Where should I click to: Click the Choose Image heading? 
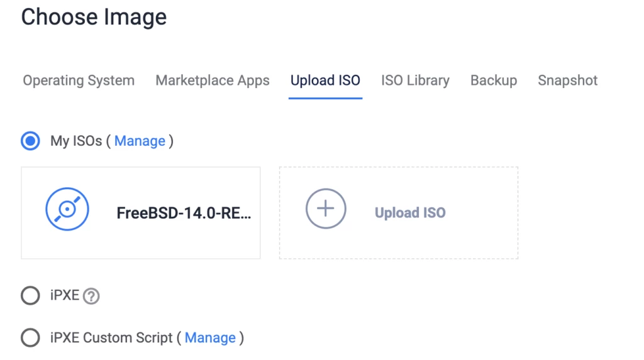coord(94,16)
